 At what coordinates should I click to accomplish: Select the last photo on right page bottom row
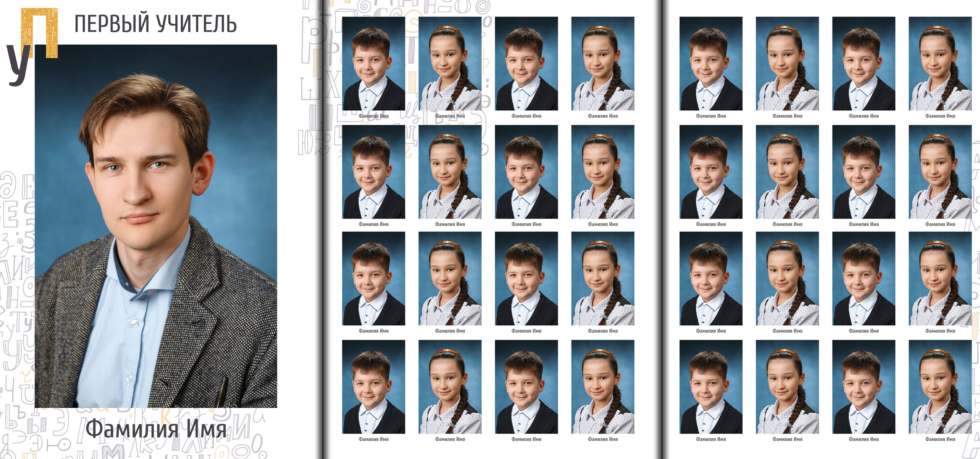pyautogui.click(x=940, y=387)
